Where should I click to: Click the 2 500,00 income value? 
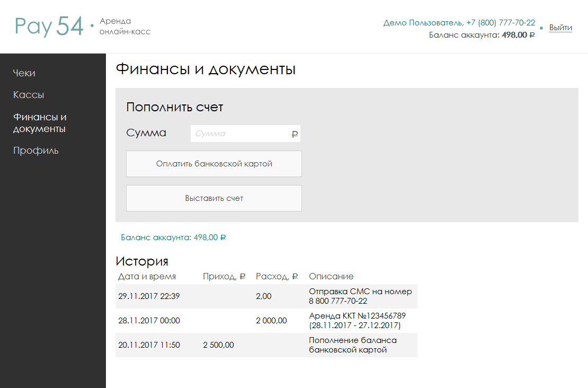pos(218,345)
